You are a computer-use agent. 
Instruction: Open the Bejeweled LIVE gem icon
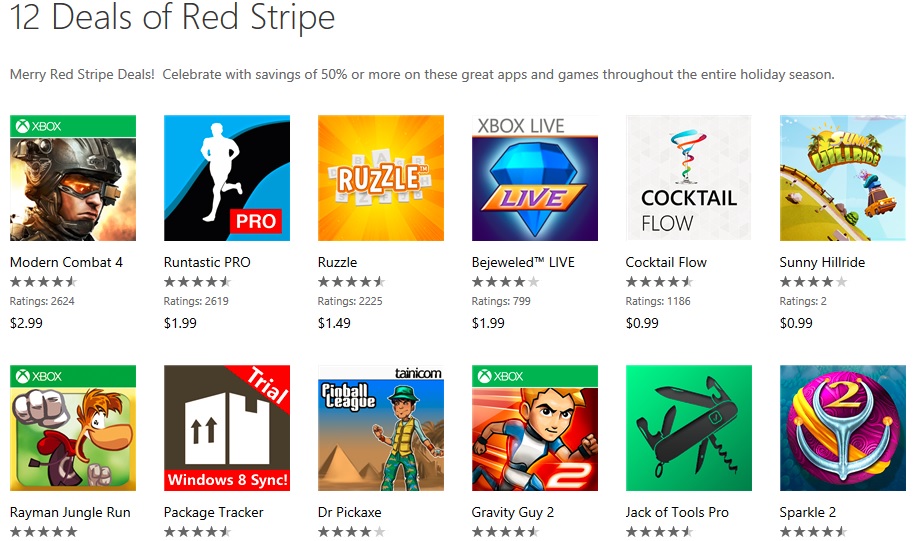point(535,178)
